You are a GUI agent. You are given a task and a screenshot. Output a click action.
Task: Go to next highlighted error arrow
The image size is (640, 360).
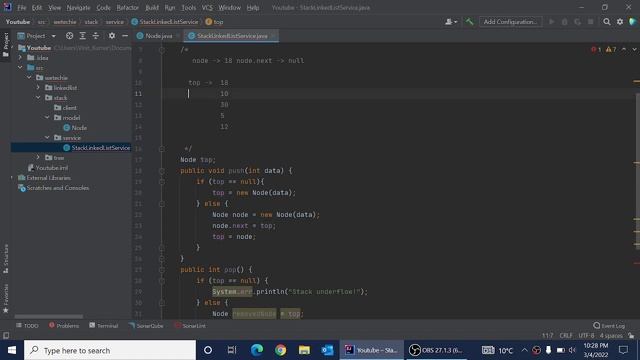[x=634, y=49]
